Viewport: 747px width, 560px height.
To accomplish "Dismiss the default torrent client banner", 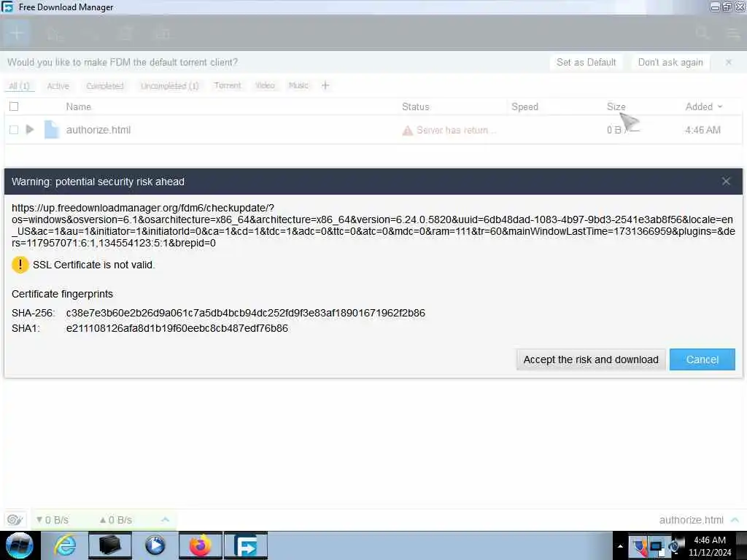I will pos(729,62).
